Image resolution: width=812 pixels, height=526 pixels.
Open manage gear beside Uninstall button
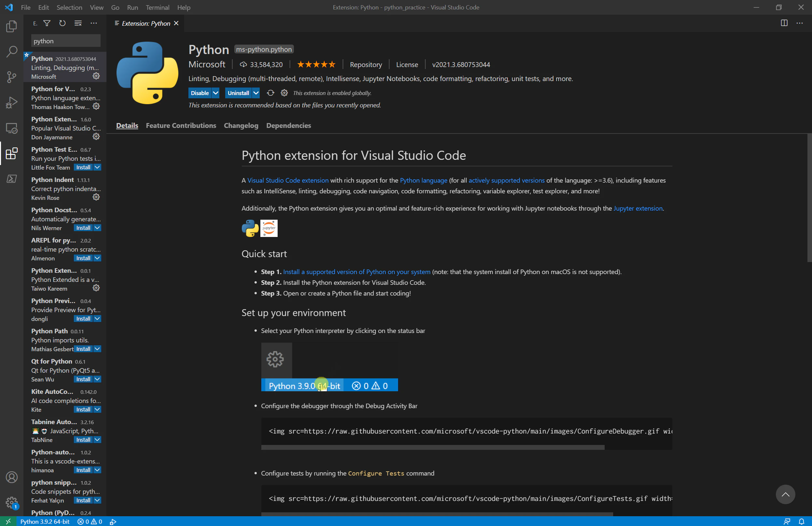(x=284, y=93)
